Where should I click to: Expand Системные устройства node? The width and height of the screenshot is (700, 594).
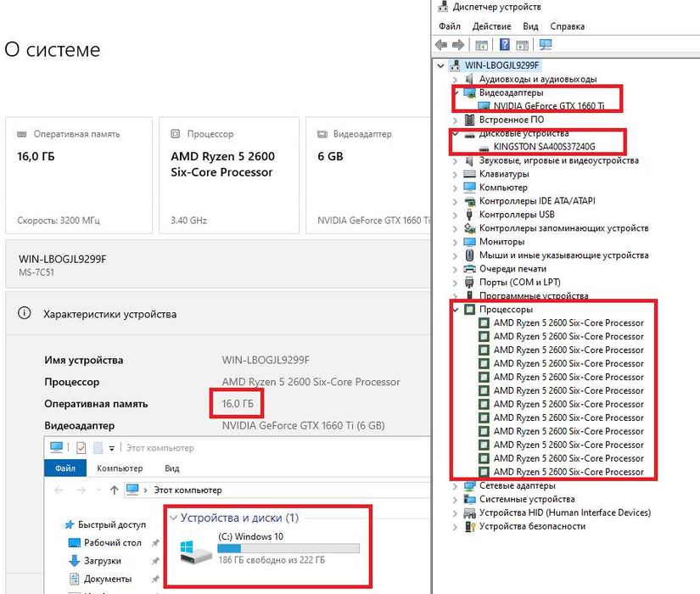click(x=455, y=500)
